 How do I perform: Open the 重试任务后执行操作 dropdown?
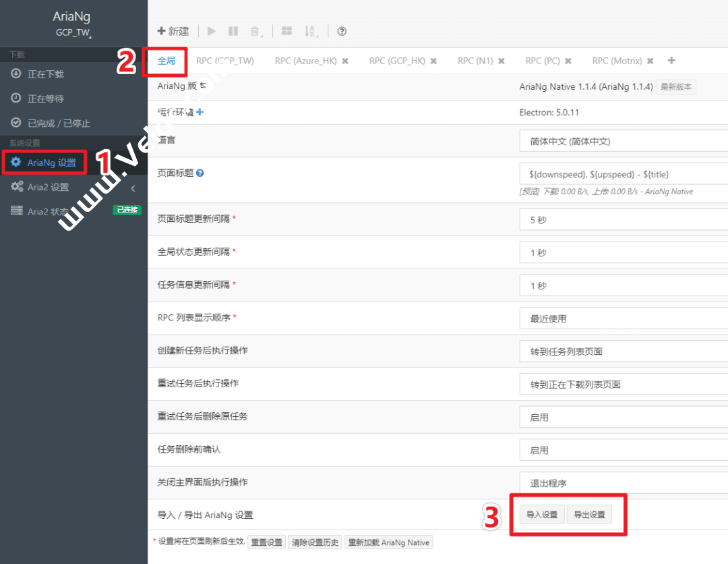point(624,385)
